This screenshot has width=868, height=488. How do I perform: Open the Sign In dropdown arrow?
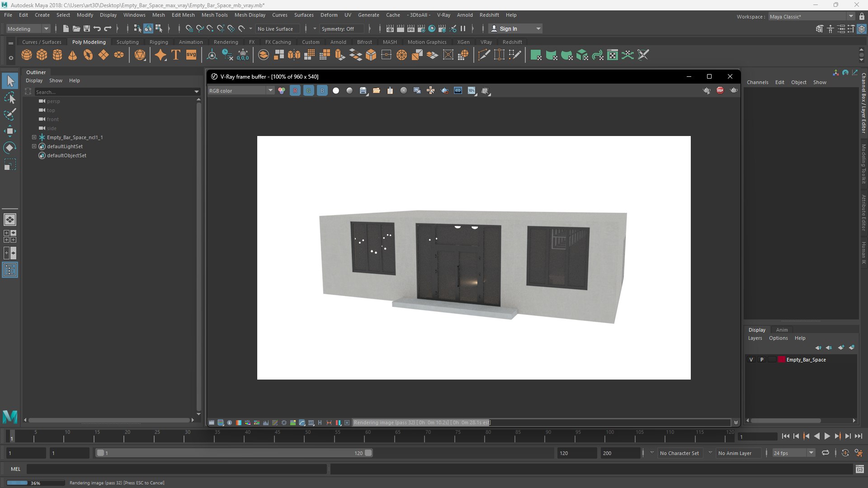(x=538, y=28)
